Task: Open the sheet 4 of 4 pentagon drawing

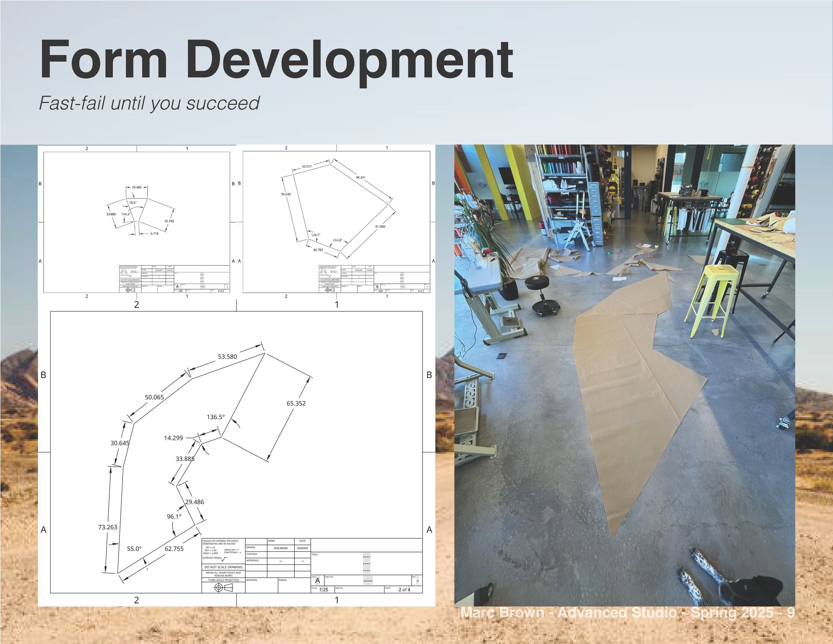Action: [x=337, y=222]
